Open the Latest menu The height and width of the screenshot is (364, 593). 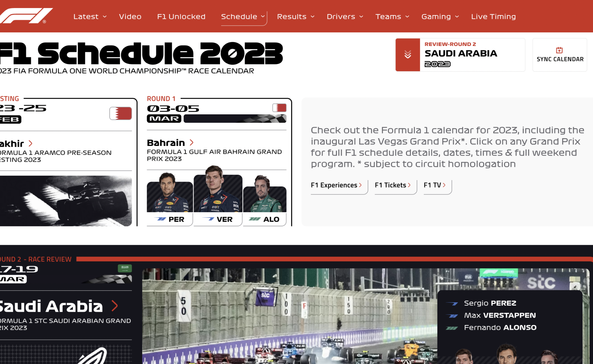click(x=86, y=17)
